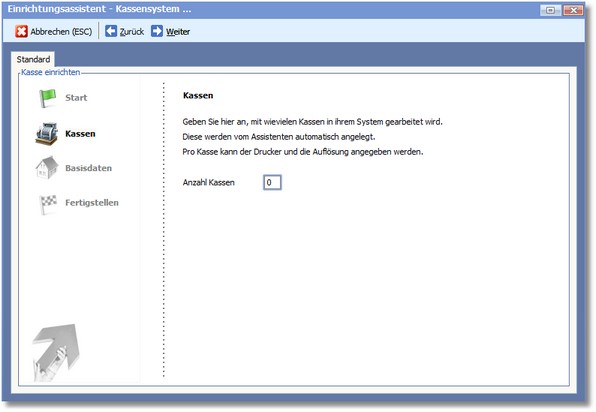Click the Abbrechen (ESC) button label
Screen dimensions: 596x412
pyautogui.click(x=61, y=32)
